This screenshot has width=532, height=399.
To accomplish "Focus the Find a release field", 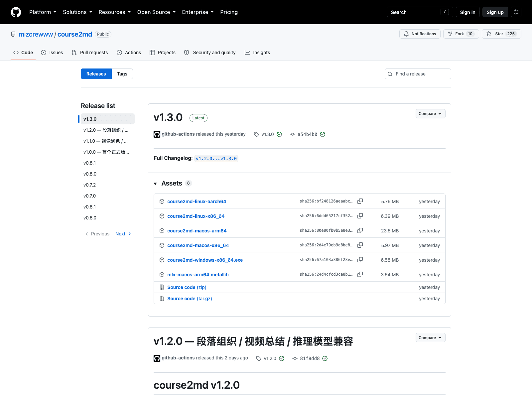I will click(418, 74).
